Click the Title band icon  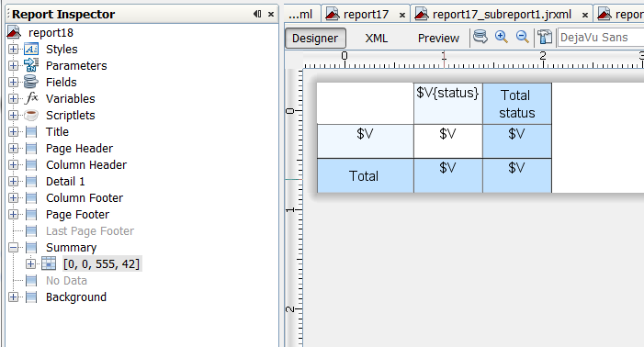(31, 131)
